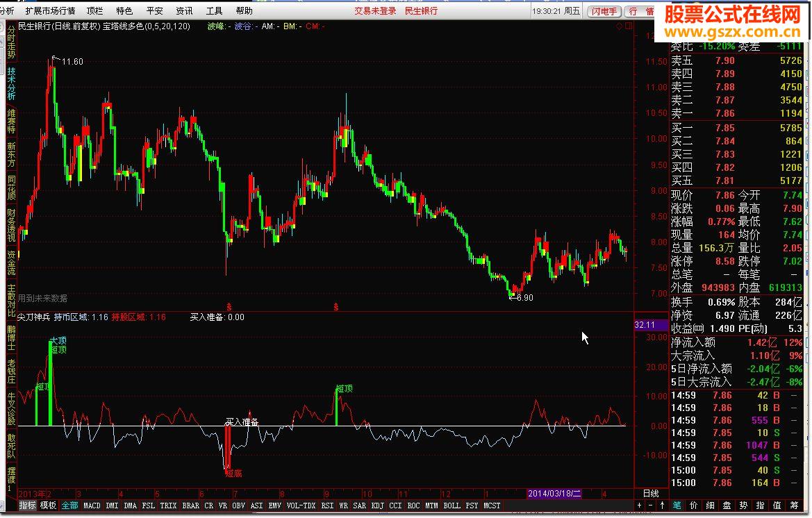
Task: Apply the ROC indicator
Action: [x=413, y=505]
